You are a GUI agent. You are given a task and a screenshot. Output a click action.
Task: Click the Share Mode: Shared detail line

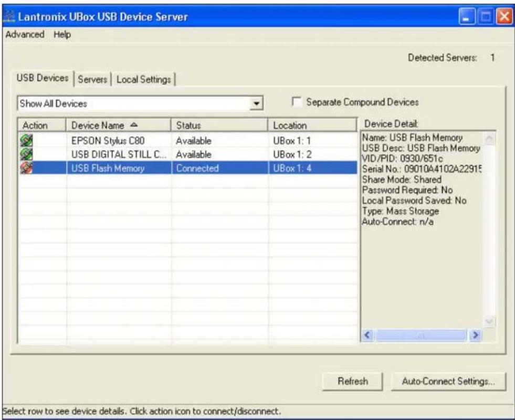tap(402, 180)
